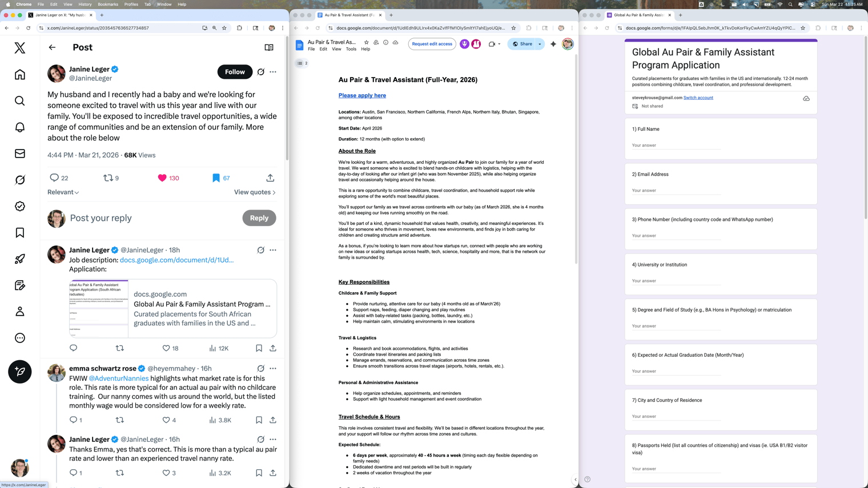
Task: Open reader view icon beside Post header
Action: coord(269,47)
